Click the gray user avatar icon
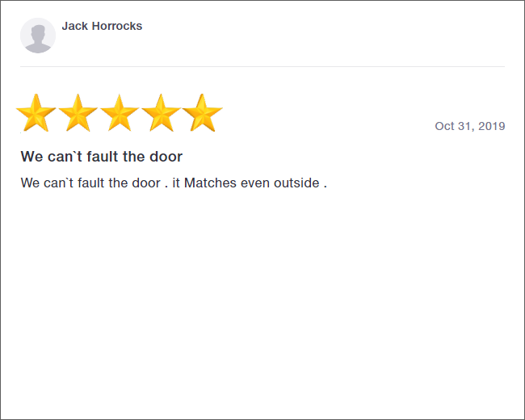 click(x=38, y=36)
